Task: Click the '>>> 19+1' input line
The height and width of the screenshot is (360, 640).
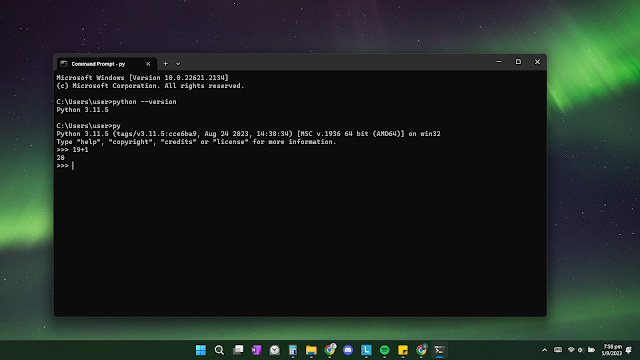Action: pos(72,150)
